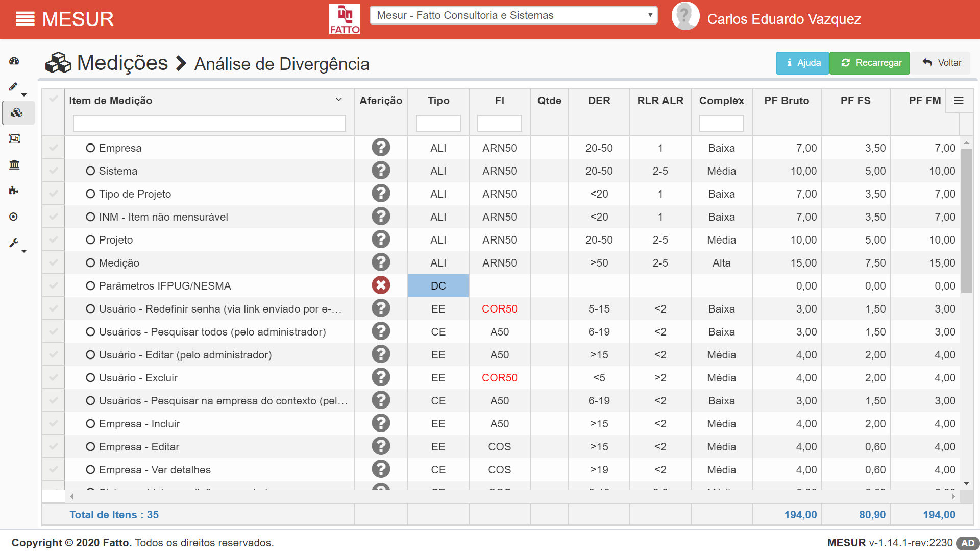Toggle the row checkmark for Projeto
Screen dimensions: 980x551
pos(53,239)
